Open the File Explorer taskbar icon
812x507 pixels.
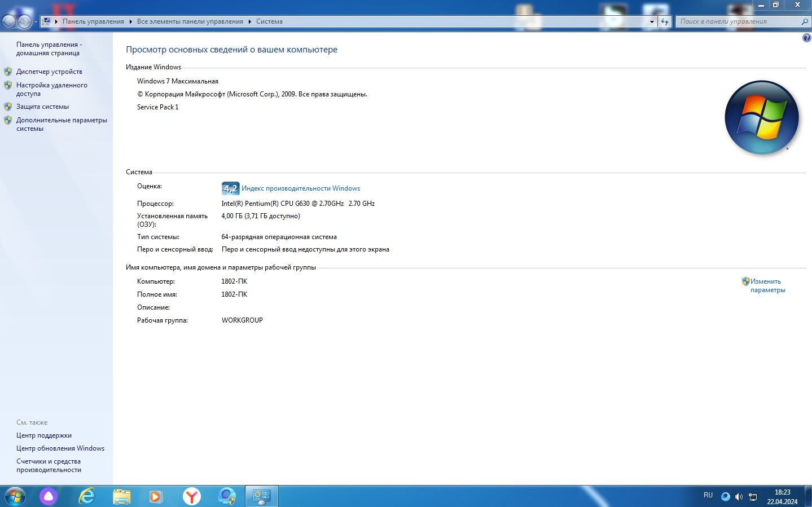[x=122, y=497]
